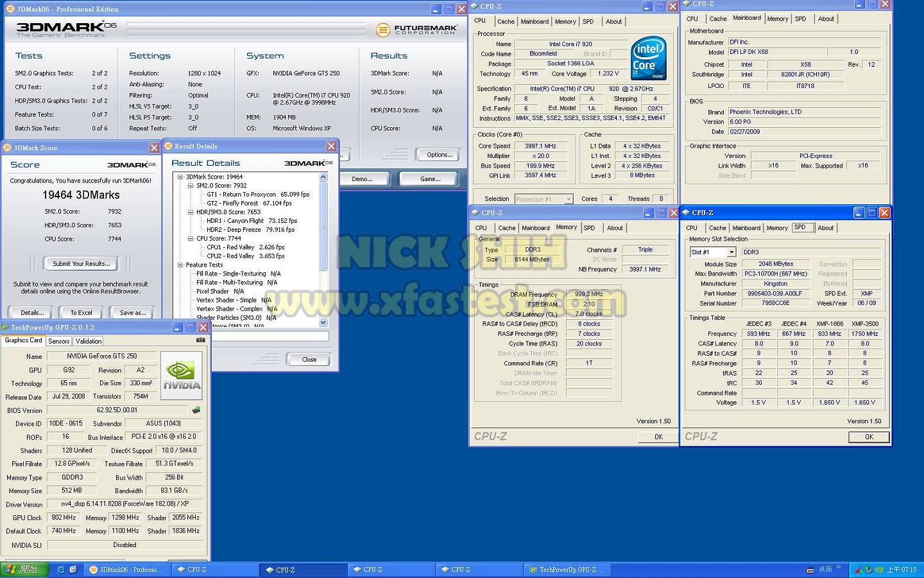Viewport: 924px width, 578px height.
Task: Open Internet Explorer from quick launch
Action: tap(60, 570)
